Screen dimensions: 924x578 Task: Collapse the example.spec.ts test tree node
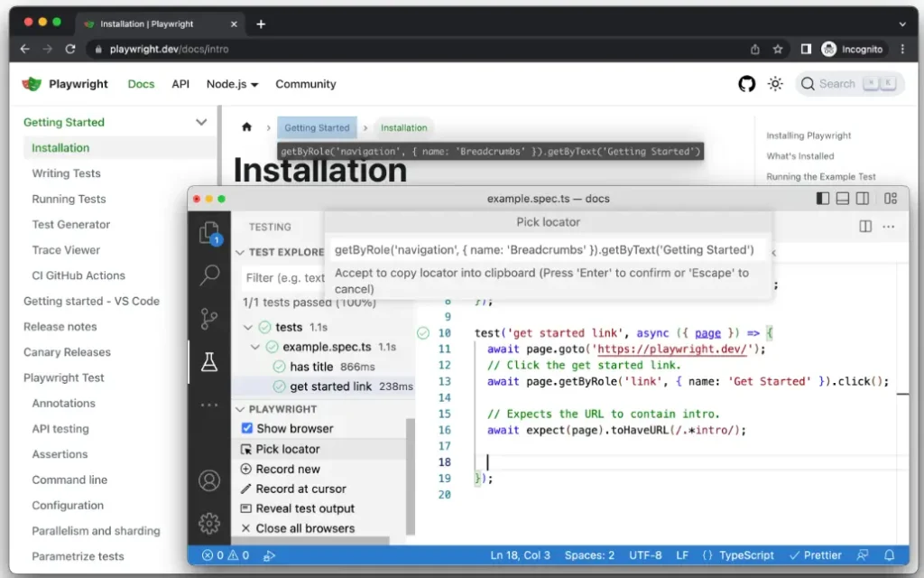[256, 347]
